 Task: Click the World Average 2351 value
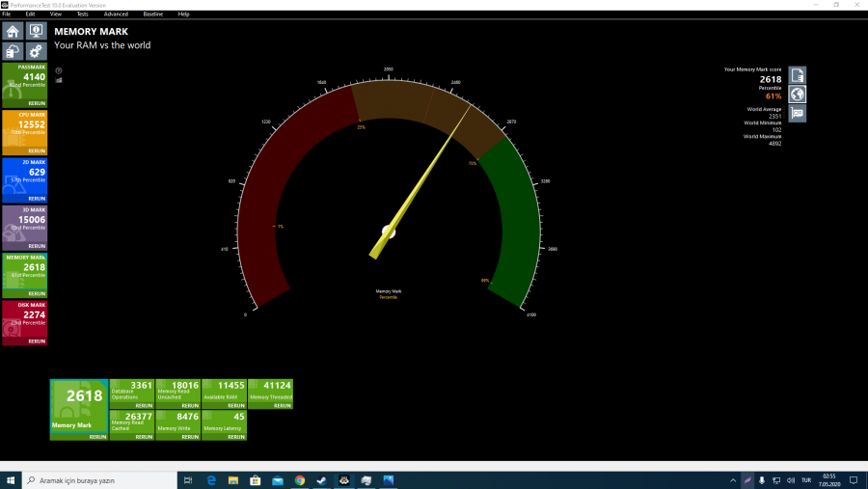774,117
